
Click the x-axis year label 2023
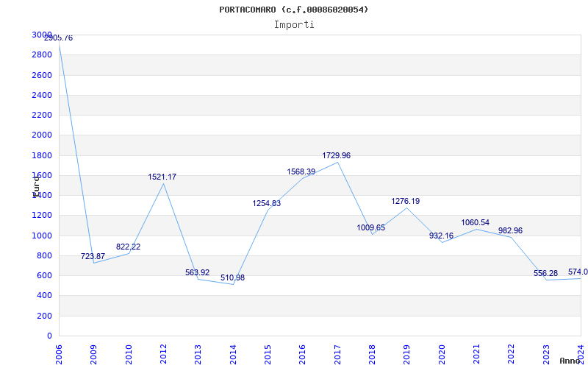pos(546,355)
